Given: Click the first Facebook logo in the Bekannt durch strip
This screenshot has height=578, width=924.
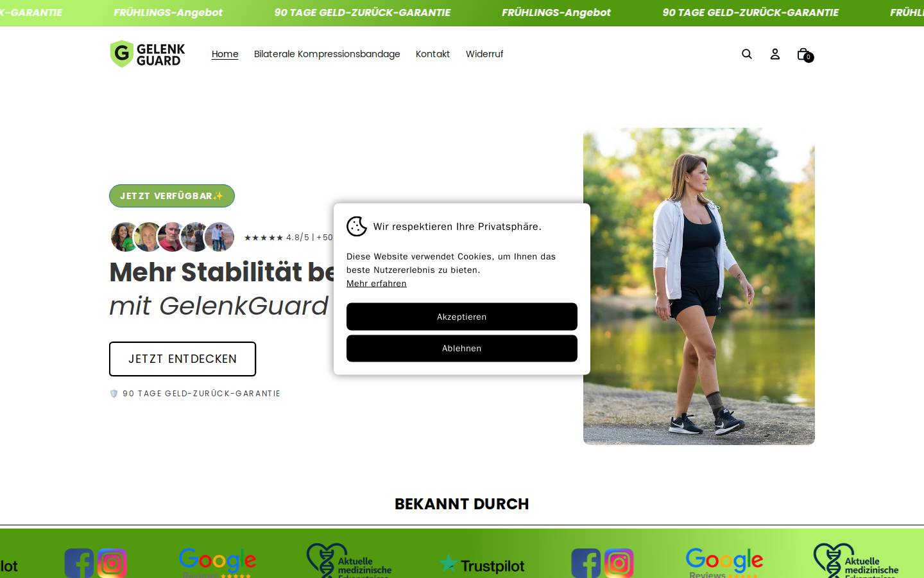Looking at the screenshot, I should tap(79, 563).
